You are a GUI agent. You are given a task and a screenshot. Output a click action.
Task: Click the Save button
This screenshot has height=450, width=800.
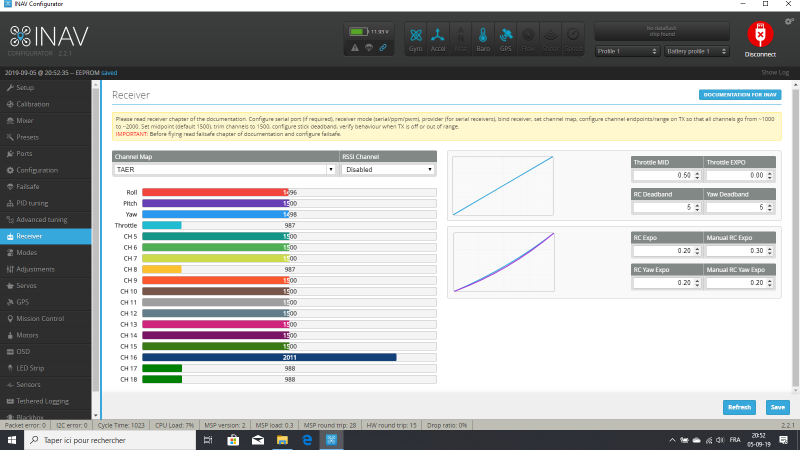[776, 407]
